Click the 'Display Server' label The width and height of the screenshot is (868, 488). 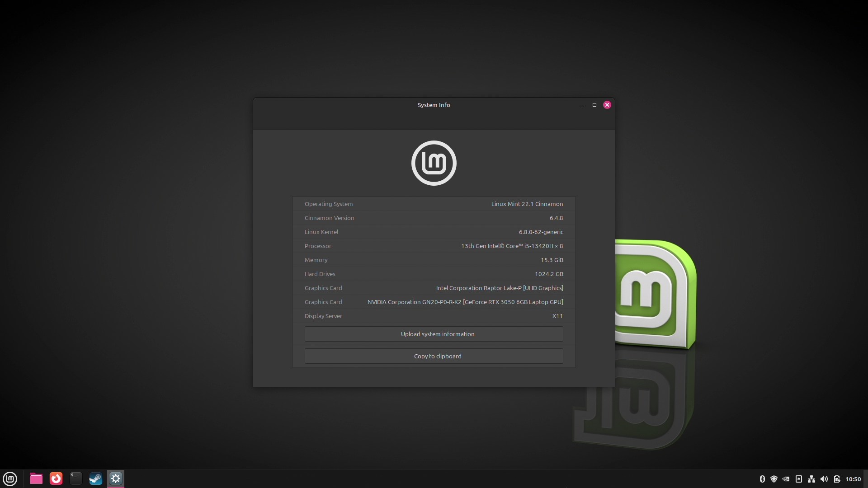pos(323,316)
